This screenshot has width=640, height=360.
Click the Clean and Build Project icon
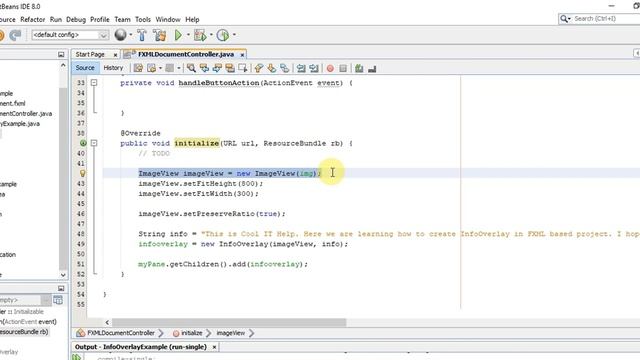[160, 35]
